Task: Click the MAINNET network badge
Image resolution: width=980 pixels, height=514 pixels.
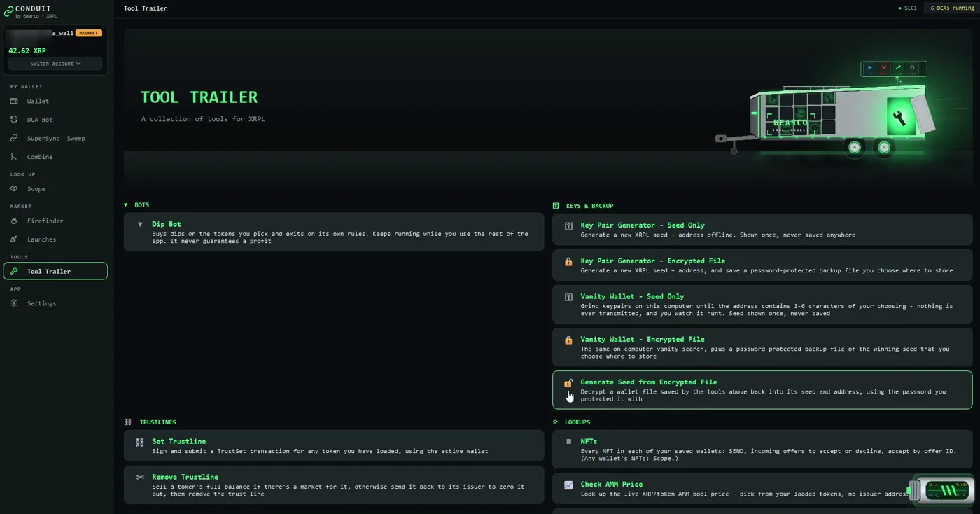Action: tap(89, 33)
